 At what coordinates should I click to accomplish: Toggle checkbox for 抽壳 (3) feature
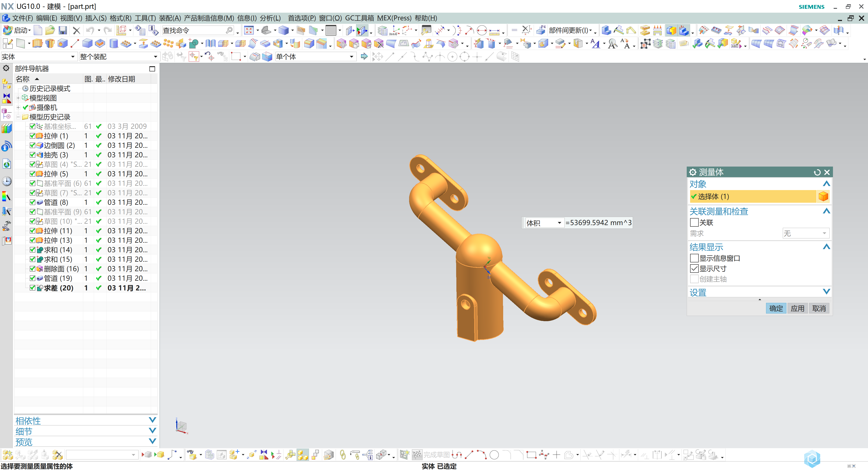point(32,155)
